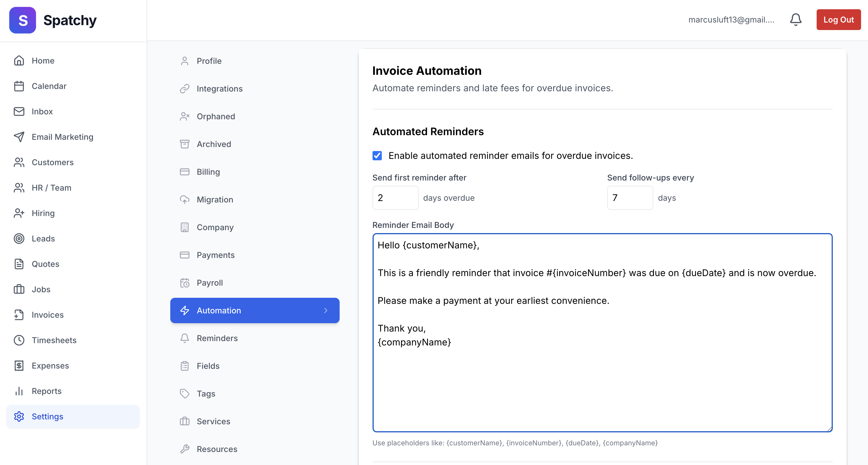Click the 'Use placeholders like' hint text

point(515,443)
